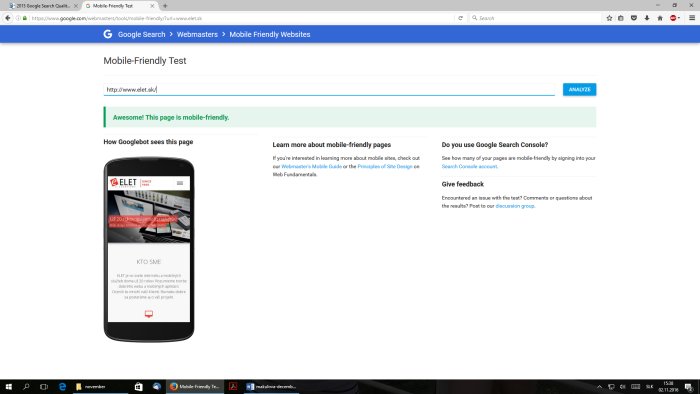
Task: Click the ELET logo in the phone preview
Action: click(x=124, y=182)
